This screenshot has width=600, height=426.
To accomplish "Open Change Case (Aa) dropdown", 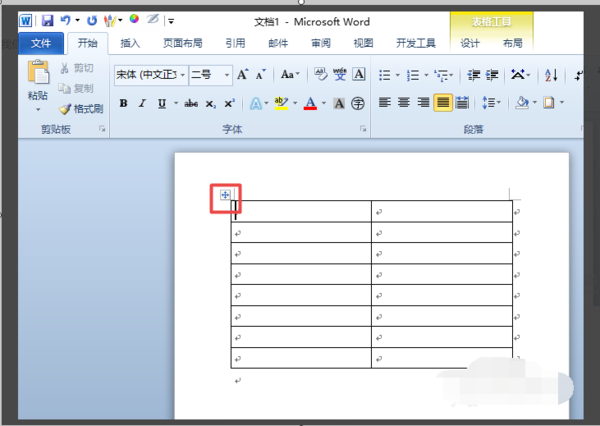I will [290, 74].
